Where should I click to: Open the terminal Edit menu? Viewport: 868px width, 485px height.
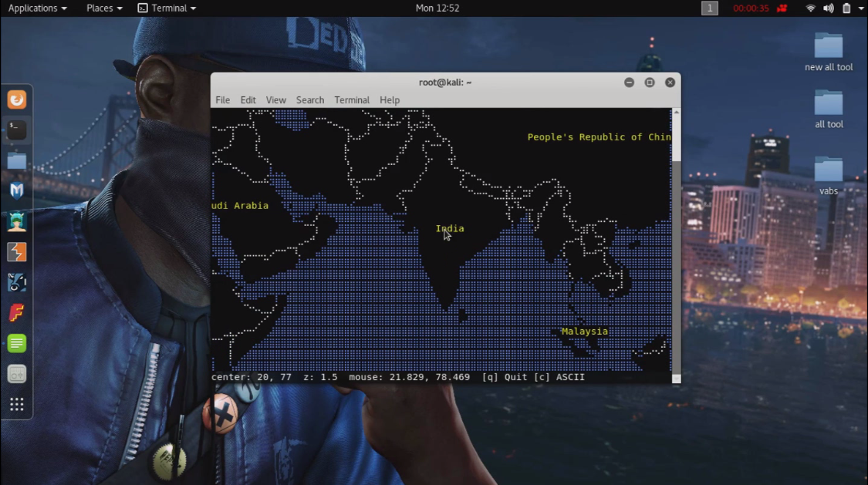[x=248, y=100]
